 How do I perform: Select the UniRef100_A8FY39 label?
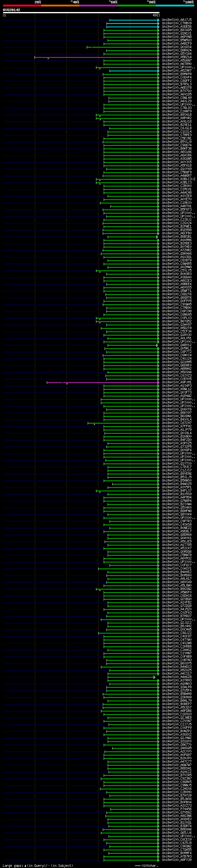[x=177, y=860]
